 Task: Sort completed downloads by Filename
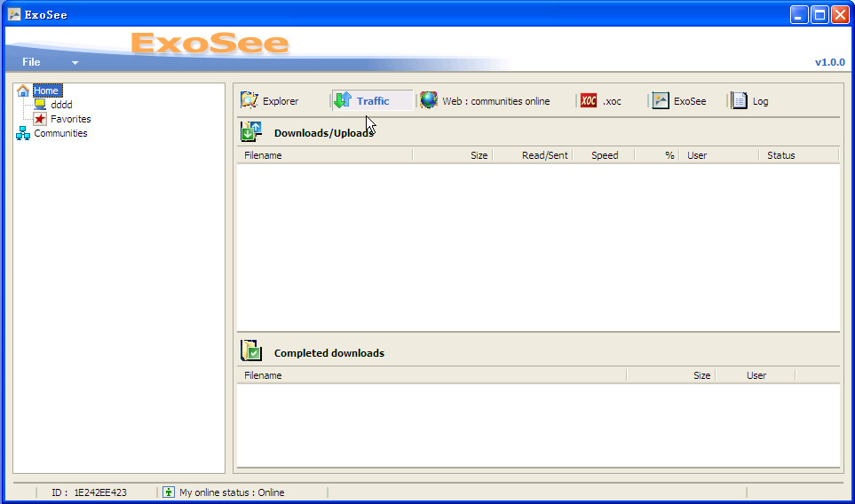point(431,375)
